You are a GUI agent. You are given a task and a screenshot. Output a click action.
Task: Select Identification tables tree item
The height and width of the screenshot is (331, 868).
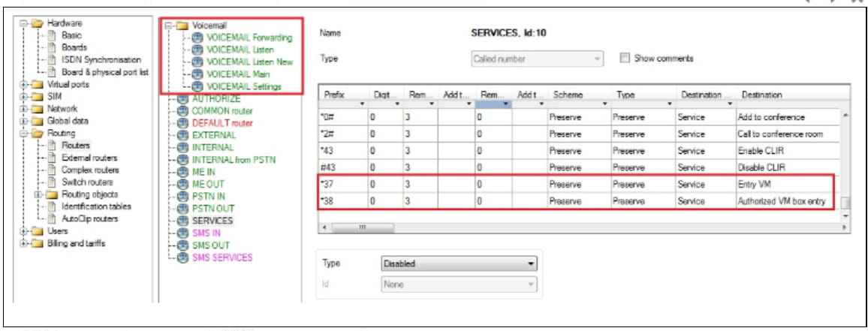(96, 206)
